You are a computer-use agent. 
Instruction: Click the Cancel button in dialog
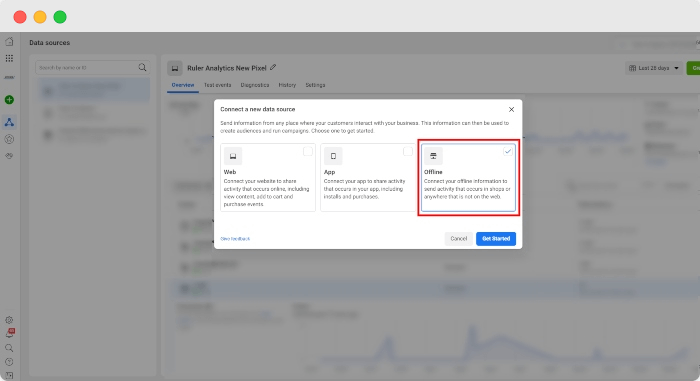(x=458, y=239)
